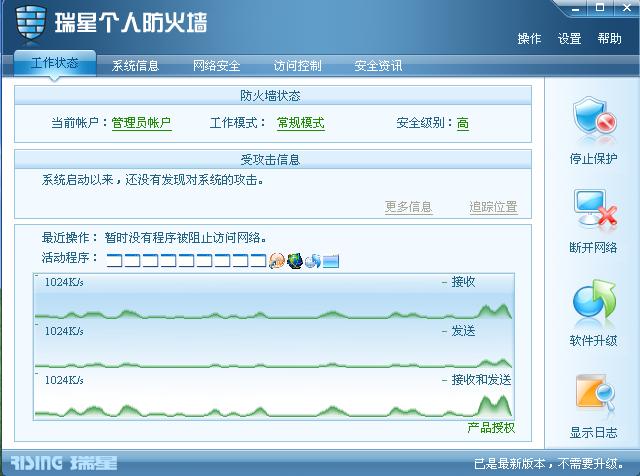
Task: Click the 追踪位置 link
Action: [493, 207]
